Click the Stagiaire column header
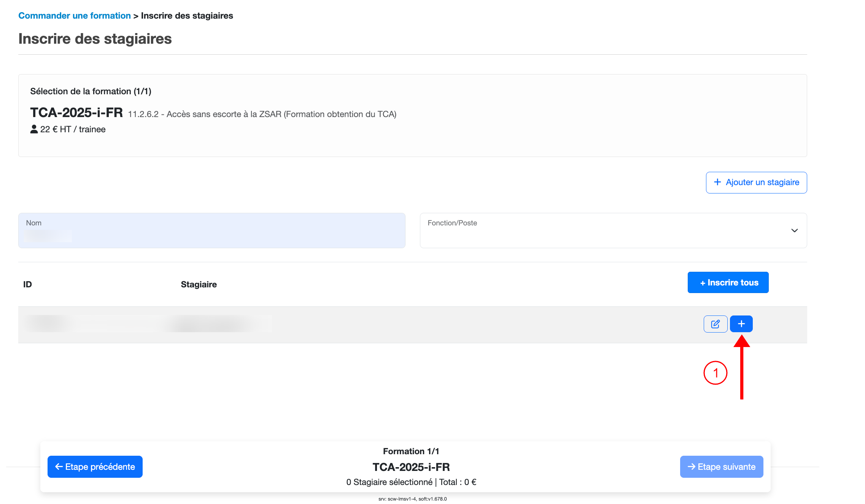 pos(199,284)
